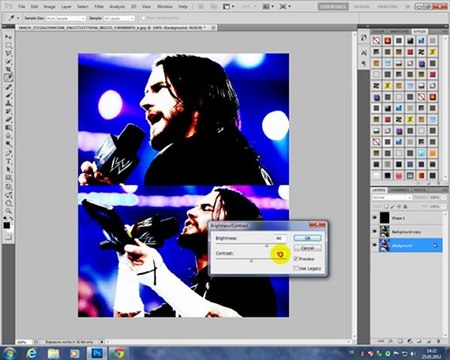The width and height of the screenshot is (450, 360).
Task: Open the tool preset picker arrow
Action: 18,18
